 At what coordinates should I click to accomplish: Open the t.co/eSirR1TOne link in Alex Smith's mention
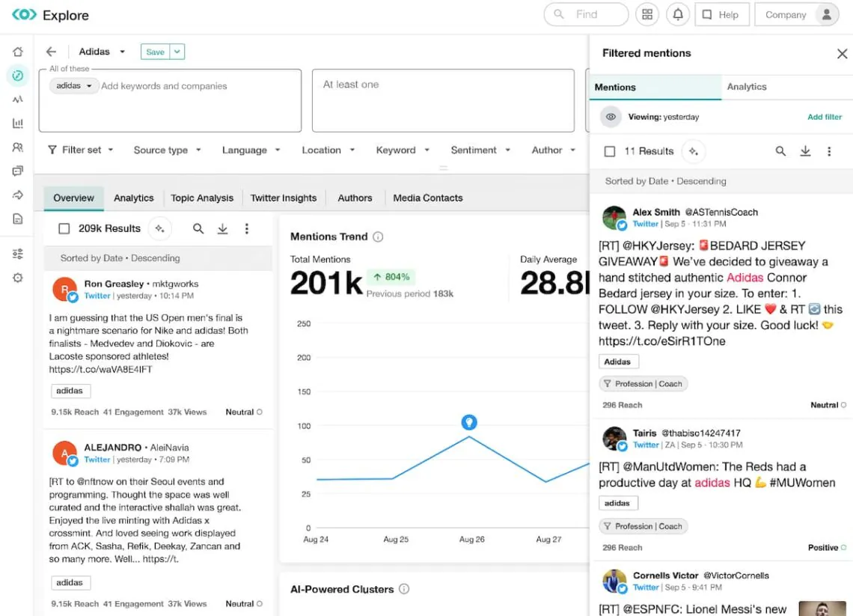(661, 341)
